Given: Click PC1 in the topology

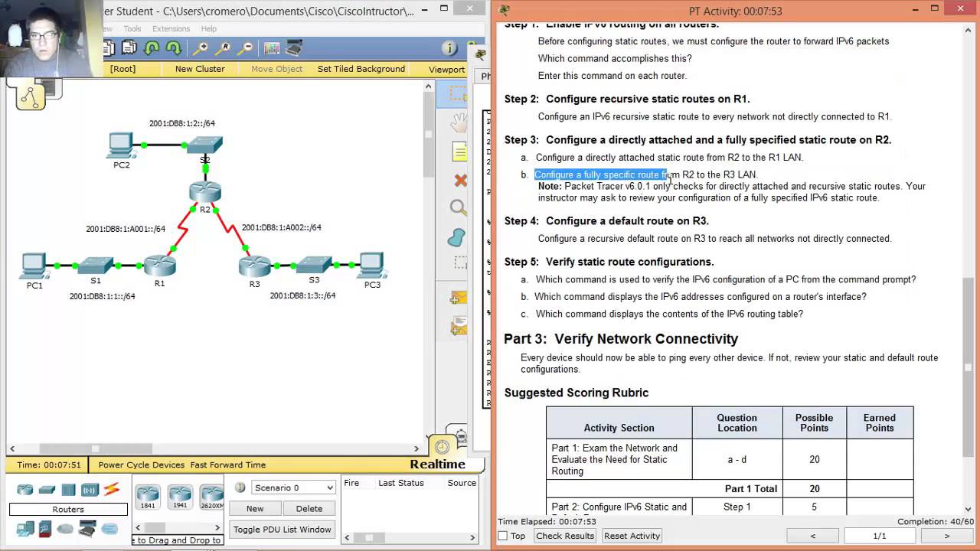Looking at the screenshot, I should tap(34, 266).
